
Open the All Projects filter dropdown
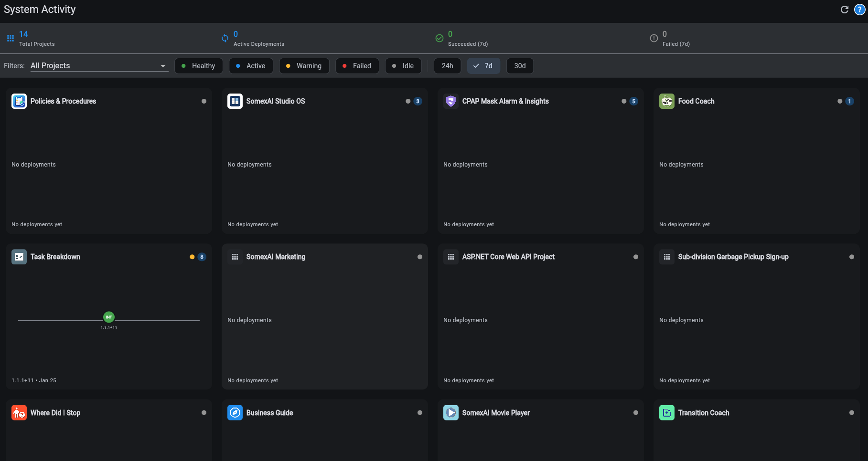point(99,65)
